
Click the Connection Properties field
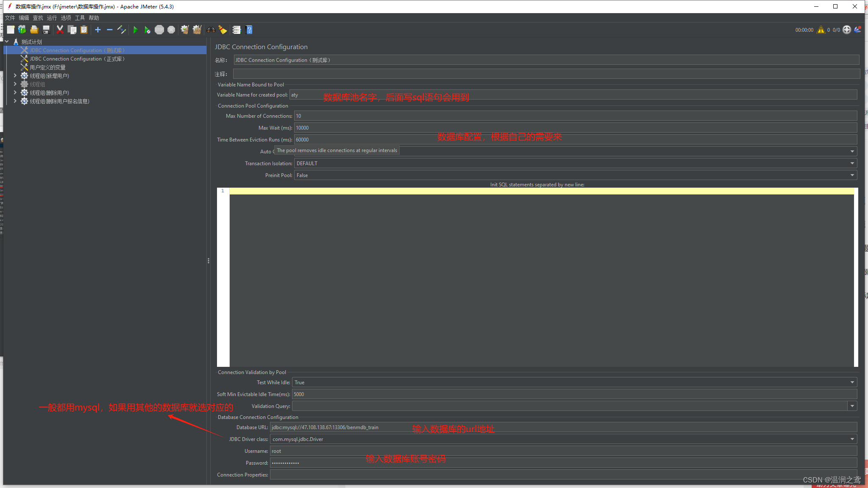563,474
